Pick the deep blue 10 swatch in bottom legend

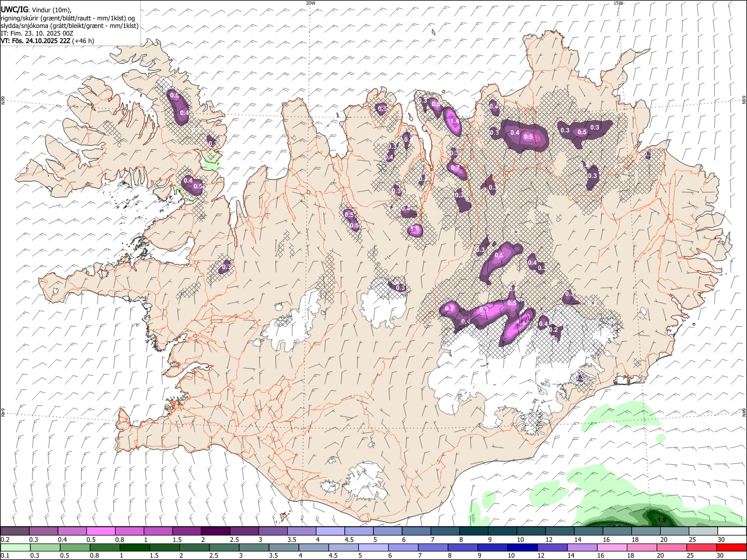click(522, 548)
